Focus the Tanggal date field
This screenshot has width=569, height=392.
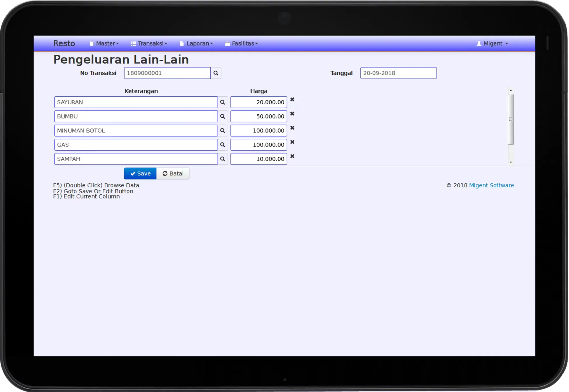[x=398, y=73]
